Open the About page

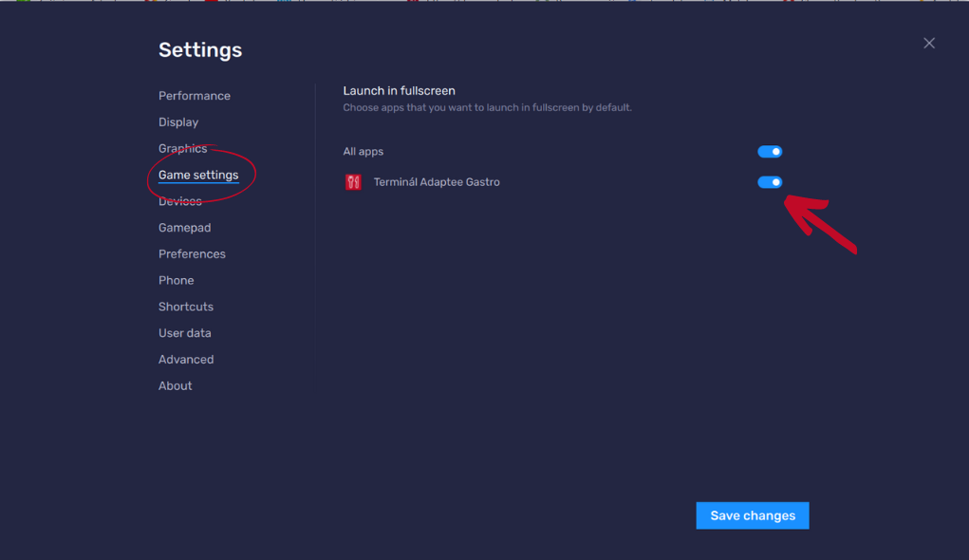click(175, 385)
